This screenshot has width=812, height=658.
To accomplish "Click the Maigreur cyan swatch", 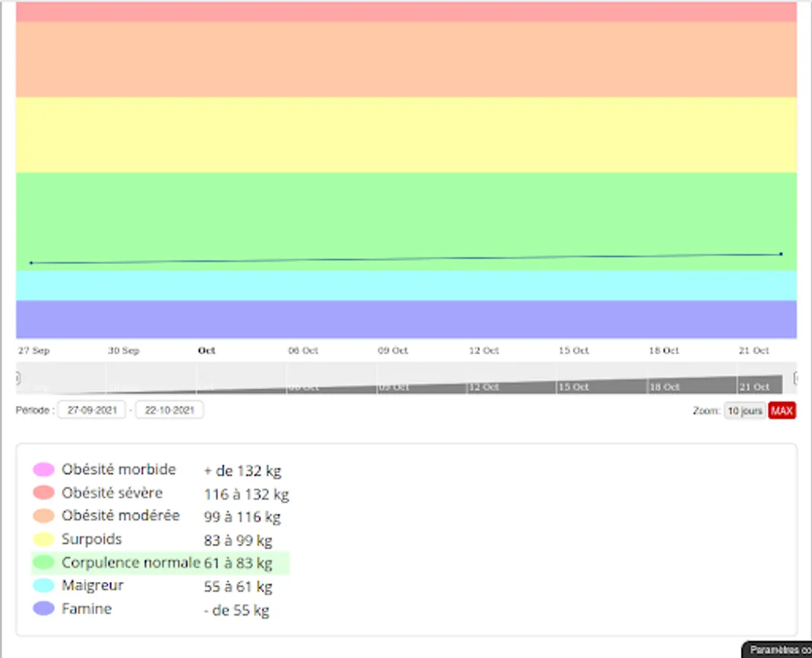I will [x=43, y=586].
